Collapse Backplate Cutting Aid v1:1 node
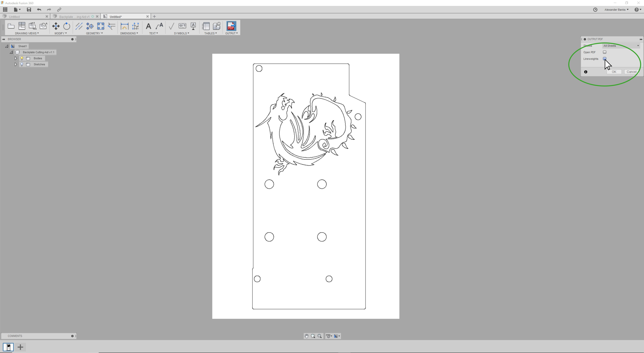 [x=11, y=52]
